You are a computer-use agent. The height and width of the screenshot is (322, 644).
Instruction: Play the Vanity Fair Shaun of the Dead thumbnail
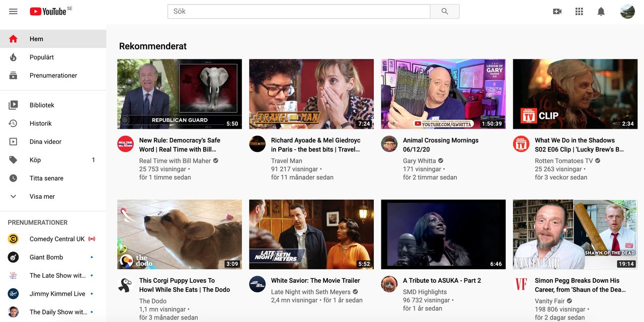point(575,234)
